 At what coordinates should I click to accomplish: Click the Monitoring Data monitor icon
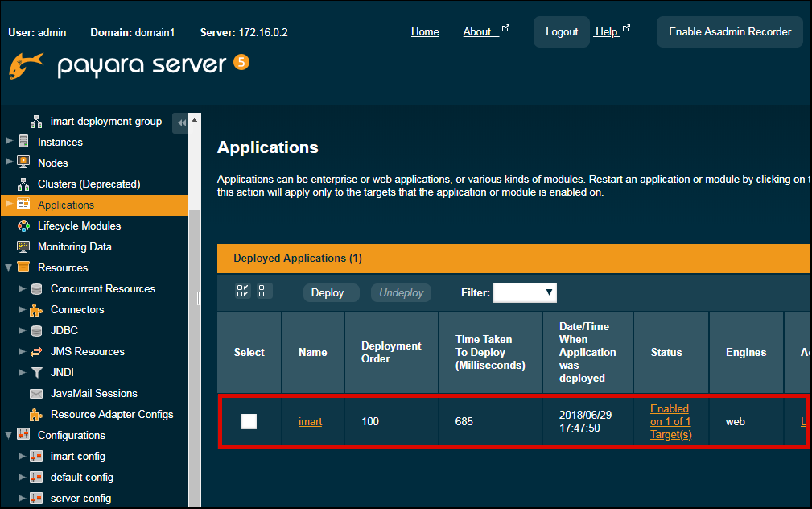(23, 247)
